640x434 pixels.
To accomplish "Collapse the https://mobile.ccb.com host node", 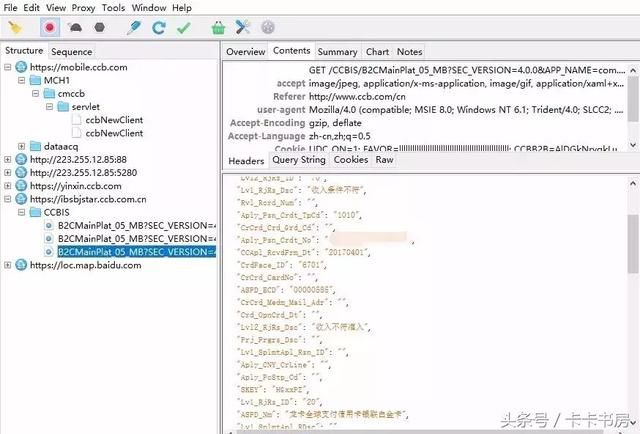I will 8,67.
